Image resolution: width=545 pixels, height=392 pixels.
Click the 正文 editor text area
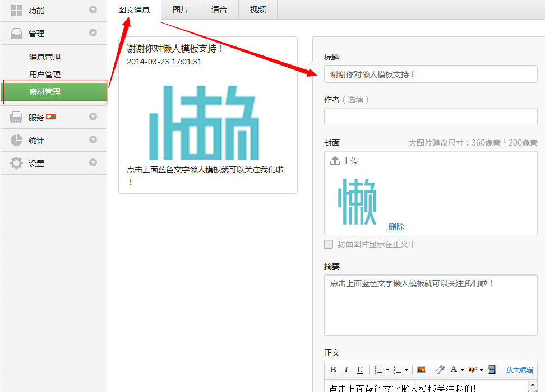[x=426, y=386]
